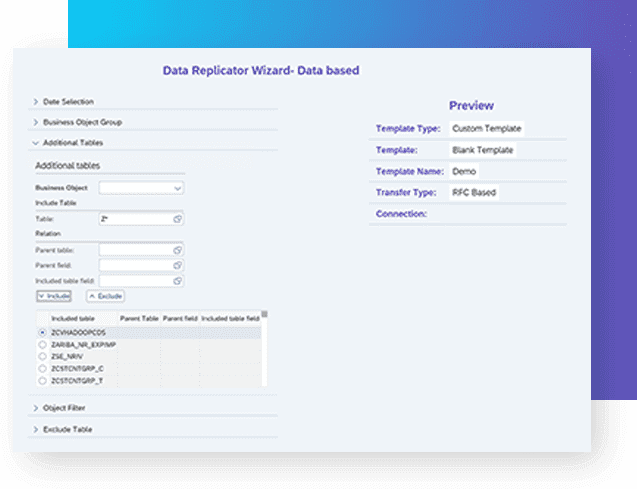
Task: Open value help icon for Included table field
Action: tap(177, 280)
